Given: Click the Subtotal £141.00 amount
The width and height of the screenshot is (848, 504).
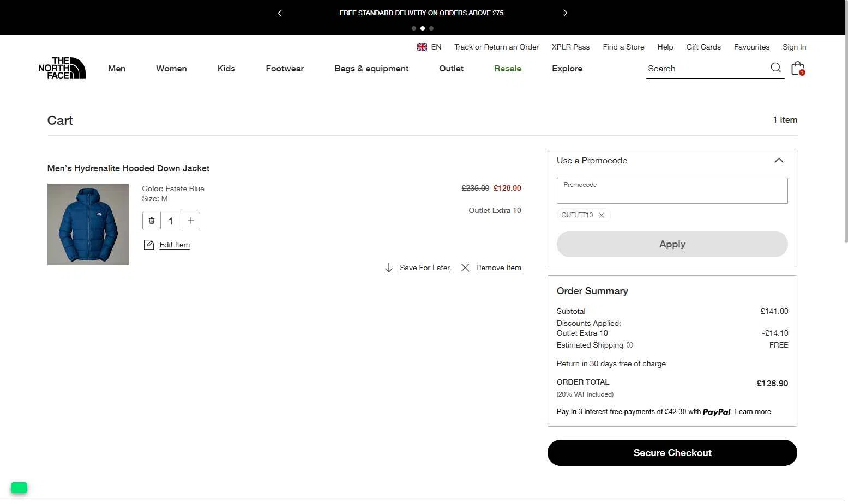Looking at the screenshot, I should click(x=774, y=311).
